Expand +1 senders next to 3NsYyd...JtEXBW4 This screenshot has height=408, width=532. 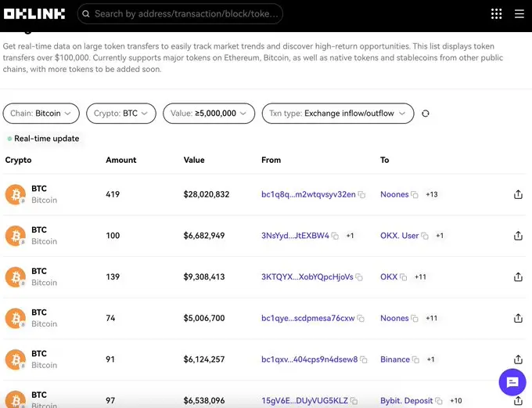[350, 236]
